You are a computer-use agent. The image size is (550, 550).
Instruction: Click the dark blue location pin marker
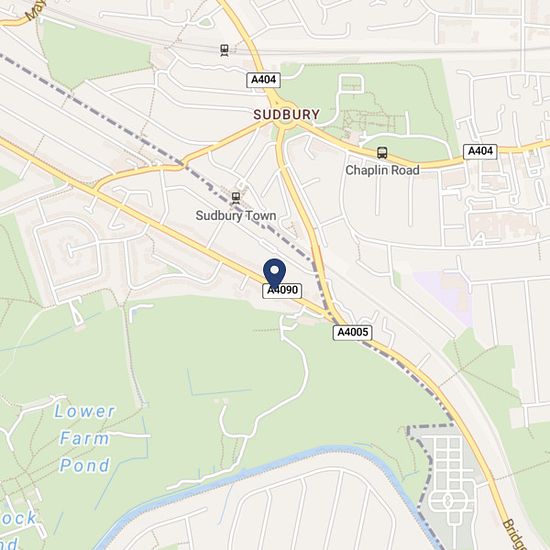(274, 274)
